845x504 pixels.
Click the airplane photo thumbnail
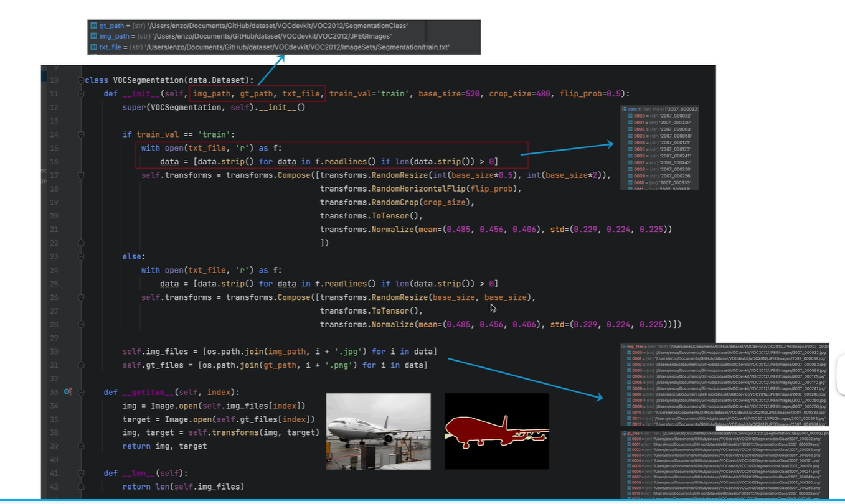(x=378, y=431)
